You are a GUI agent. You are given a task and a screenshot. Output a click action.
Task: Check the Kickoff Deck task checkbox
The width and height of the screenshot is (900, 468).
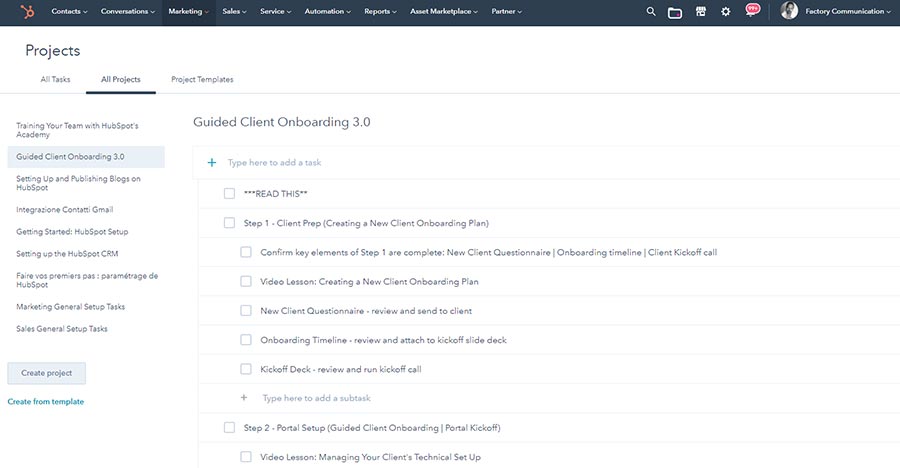click(x=246, y=369)
